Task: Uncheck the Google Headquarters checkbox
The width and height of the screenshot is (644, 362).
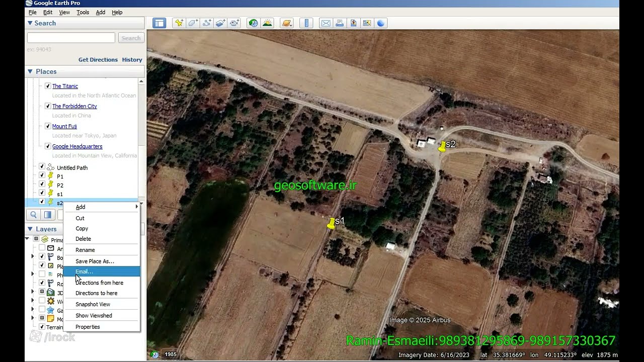Action: pos(48,146)
